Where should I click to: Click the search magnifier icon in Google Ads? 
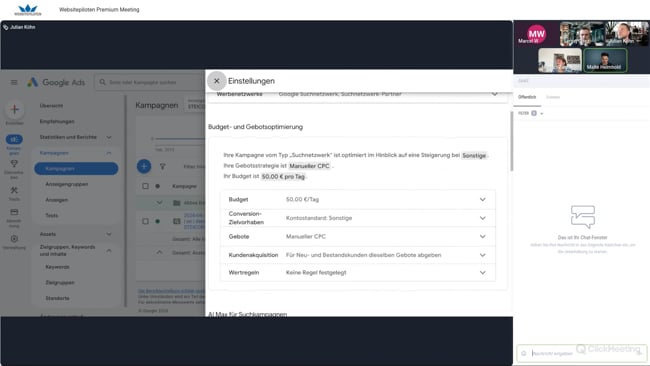click(x=102, y=82)
